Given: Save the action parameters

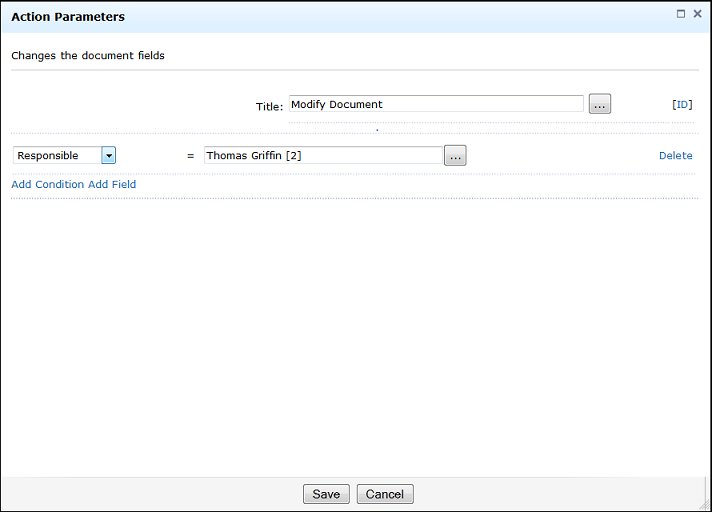Looking at the screenshot, I should point(326,494).
